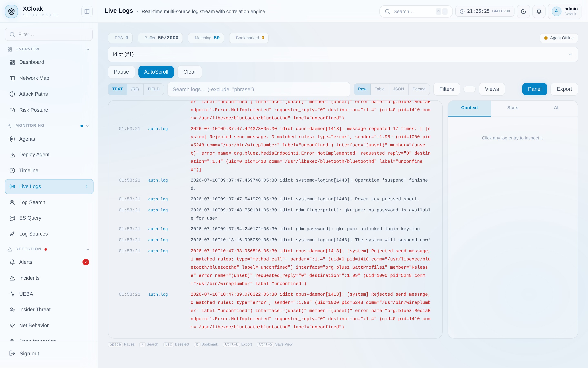Click the Network Map icon
This screenshot has height=368, width=588.
[12, 78]
